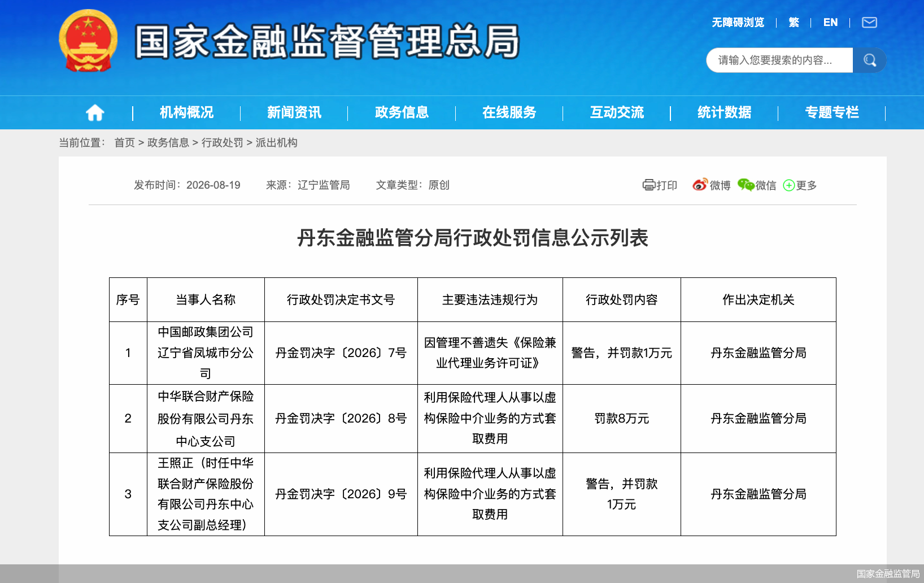Click cell 中国邮政集团公司辽宁省凤城市分公司
924x583 pixels.
[206, 353]
